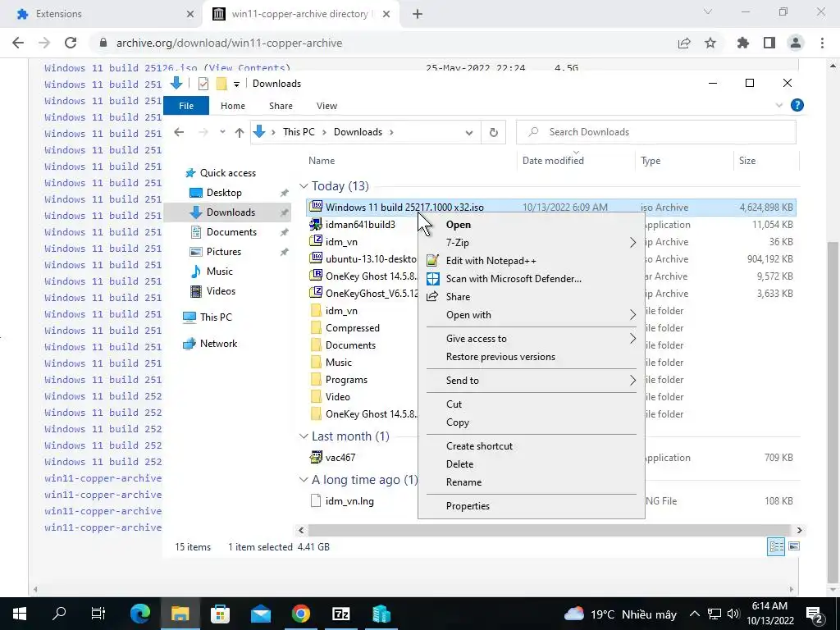This screenshot has height=630, width=840.
Task: Open address bar history dropdown
Action: [x=468, y=132]
